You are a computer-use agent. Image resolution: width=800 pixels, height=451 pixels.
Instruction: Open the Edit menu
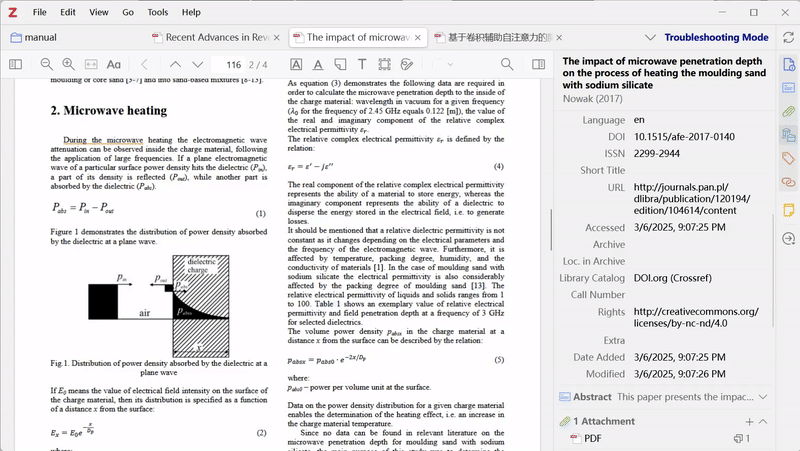point(68,12)
